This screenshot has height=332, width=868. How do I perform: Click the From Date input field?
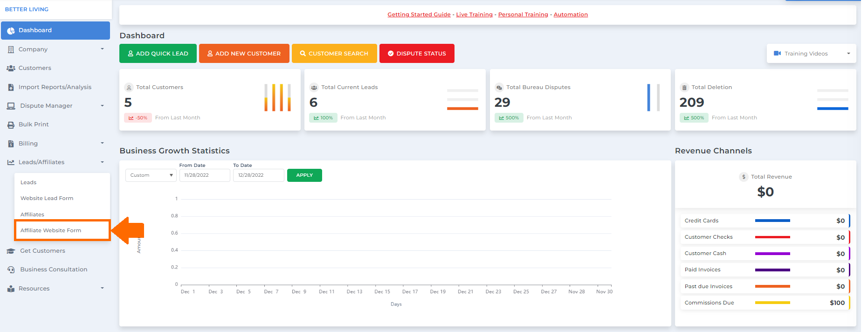click(x=205, y=175)
